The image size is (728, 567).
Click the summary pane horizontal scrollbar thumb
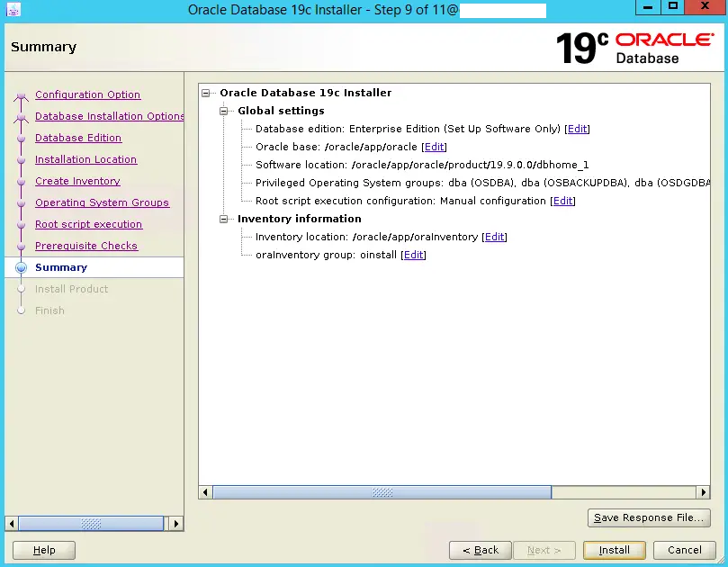382,492
